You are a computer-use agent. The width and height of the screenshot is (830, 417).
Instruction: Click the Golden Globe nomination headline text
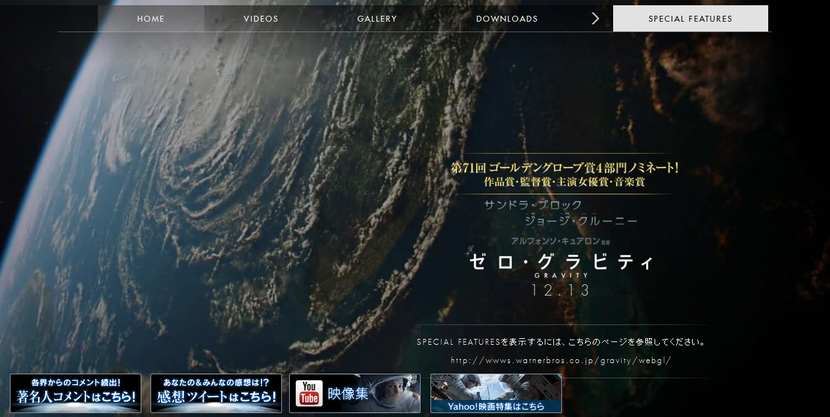click(x=564, y=168)
